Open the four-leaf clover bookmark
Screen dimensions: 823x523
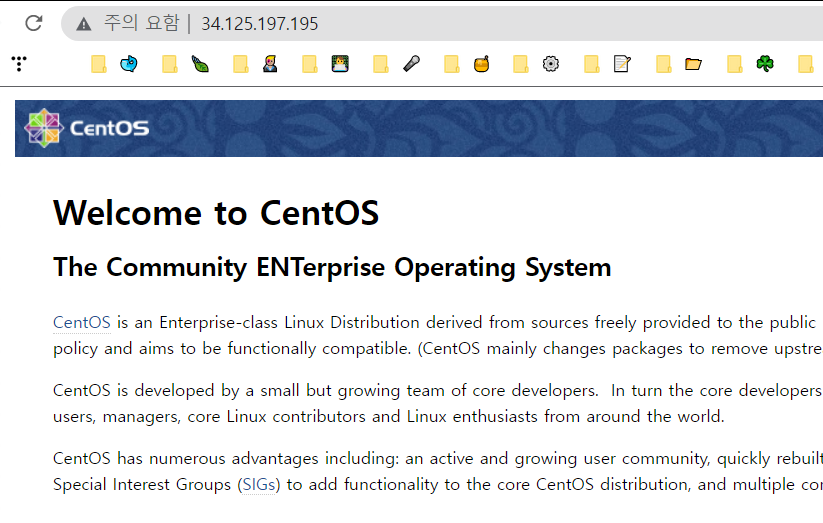(x=765, y=64)
